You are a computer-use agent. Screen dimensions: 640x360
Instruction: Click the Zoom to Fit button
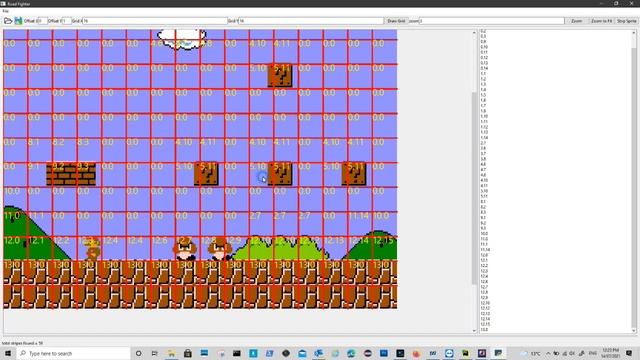coord(602,20)
